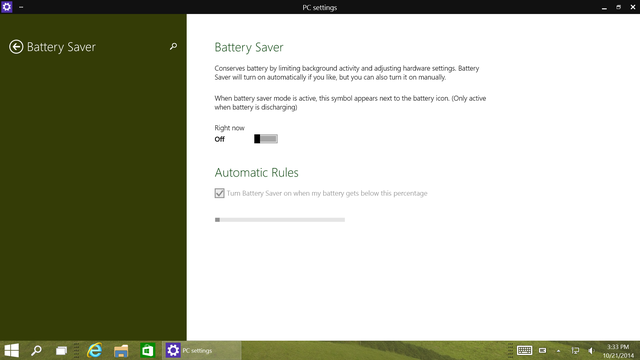
Task: Select PC settings taskbar button
Action: coord(202,351)
